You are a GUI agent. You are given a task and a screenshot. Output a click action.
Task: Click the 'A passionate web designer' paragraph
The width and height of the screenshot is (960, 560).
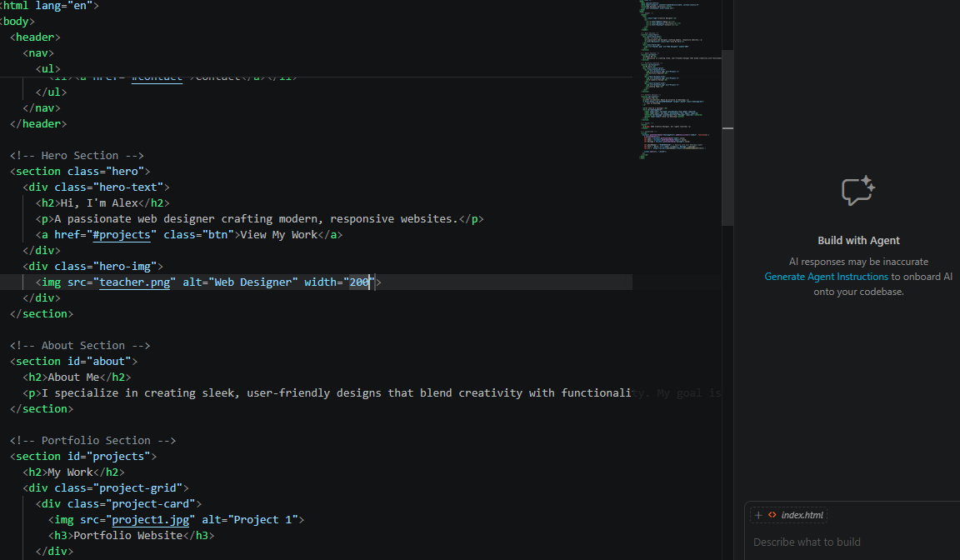(x=256, y=219)
